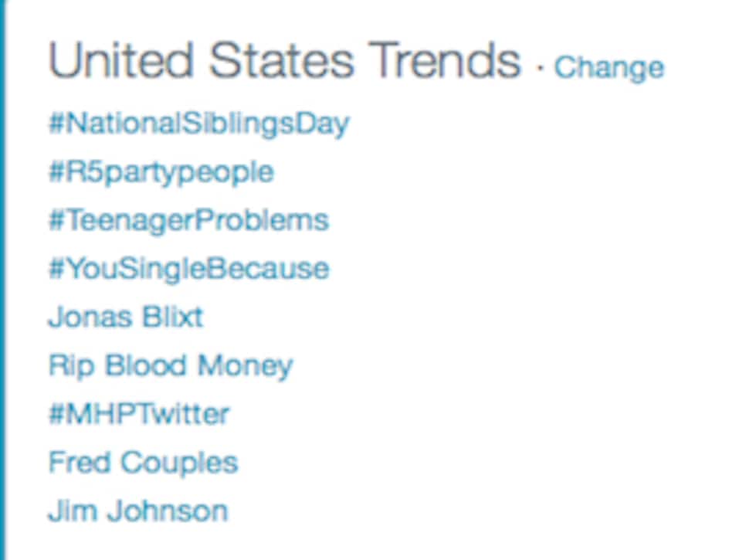
Task: Click the Change link beside Trends heading
Action: tap(609, 68)
